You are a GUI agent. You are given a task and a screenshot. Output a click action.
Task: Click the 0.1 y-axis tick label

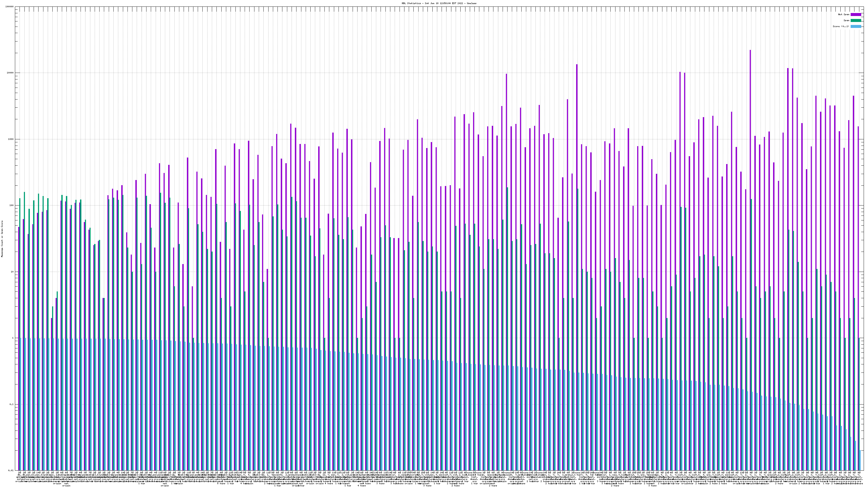click(12, 404)
